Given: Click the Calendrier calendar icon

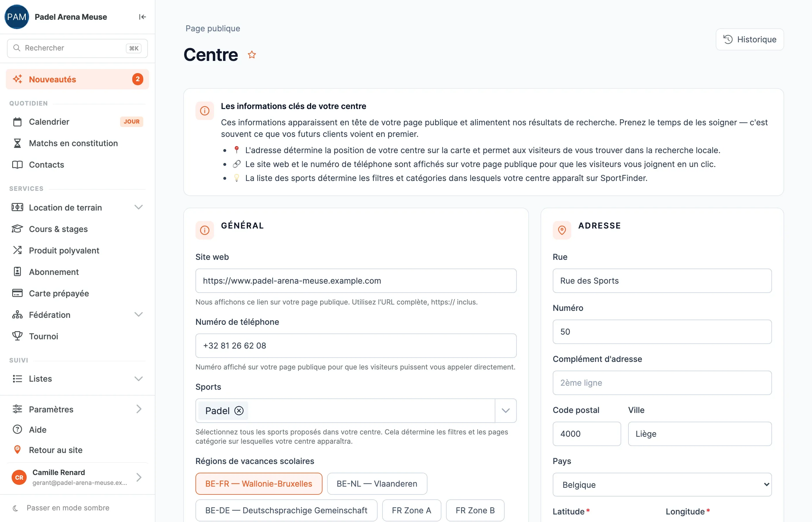Looking at the screenshot, I should (x=17, y=122).
